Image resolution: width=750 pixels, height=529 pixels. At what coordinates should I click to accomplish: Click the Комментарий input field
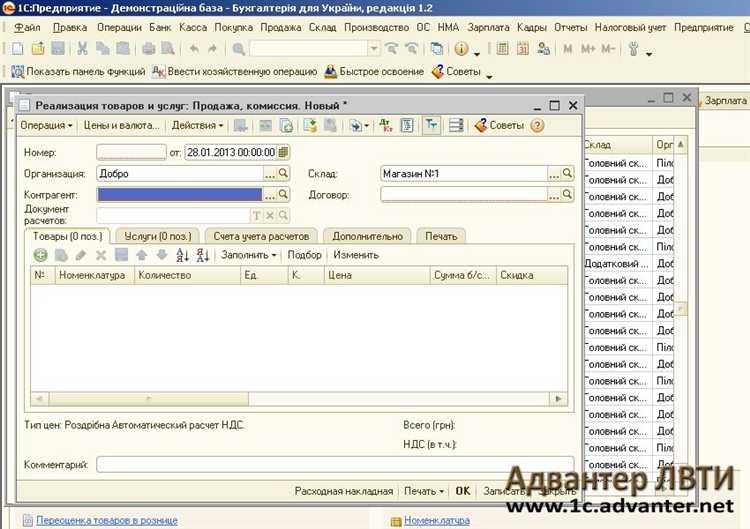pyautogui.click(x=335, y=464)
